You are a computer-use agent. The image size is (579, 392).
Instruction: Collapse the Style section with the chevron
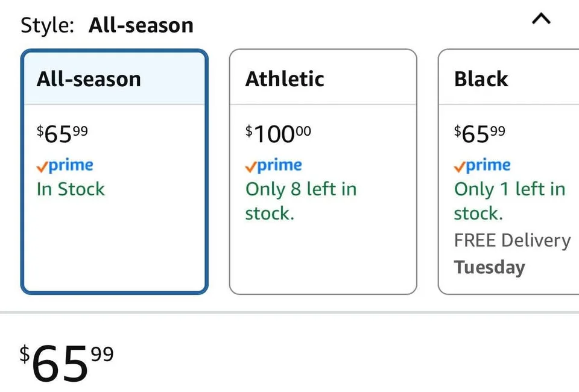tap(541, 20)
